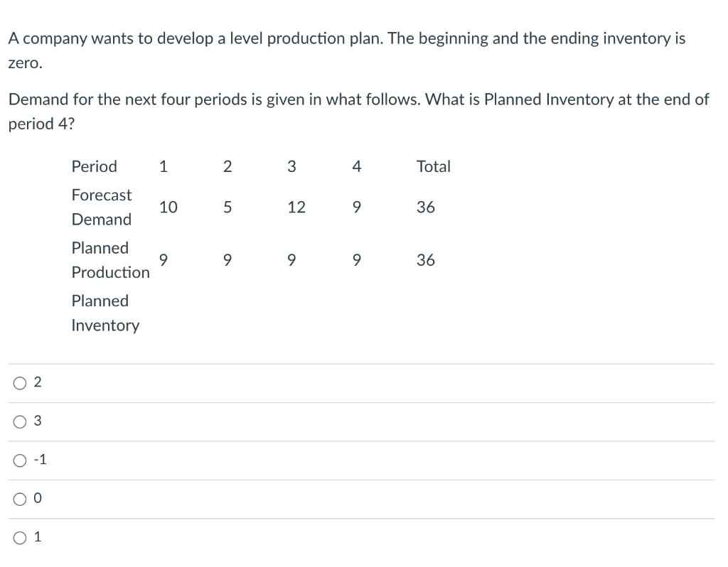Viewport: 728px width, 567px height.
Task: Click the Forecast Demand row label
Action: click(x=102, y=207)
